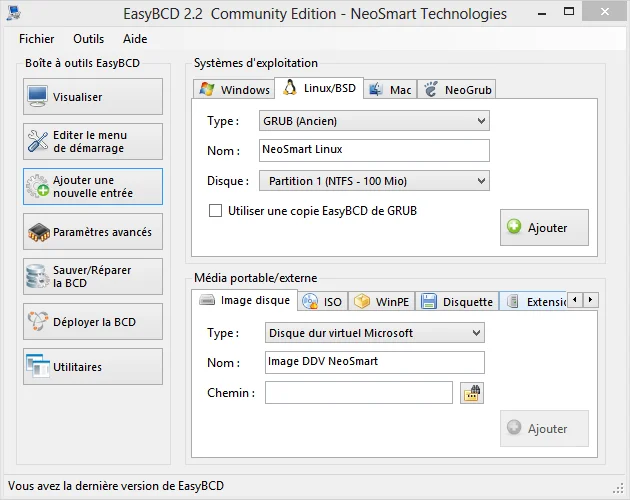Click the status bar latest version message

[x=116, y=486]
